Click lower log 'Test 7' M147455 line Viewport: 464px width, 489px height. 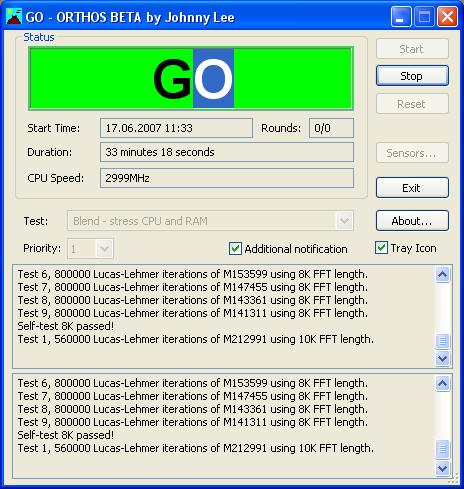[193, 396]
